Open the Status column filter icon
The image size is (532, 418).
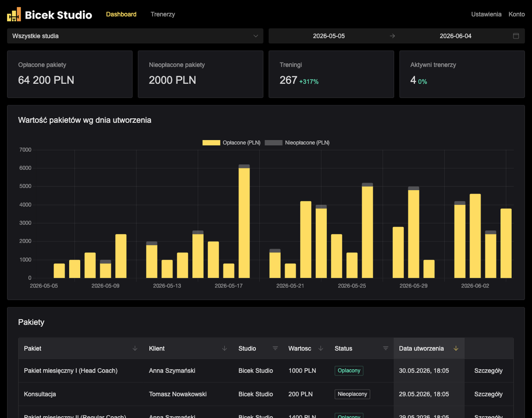tap(386, 348)
